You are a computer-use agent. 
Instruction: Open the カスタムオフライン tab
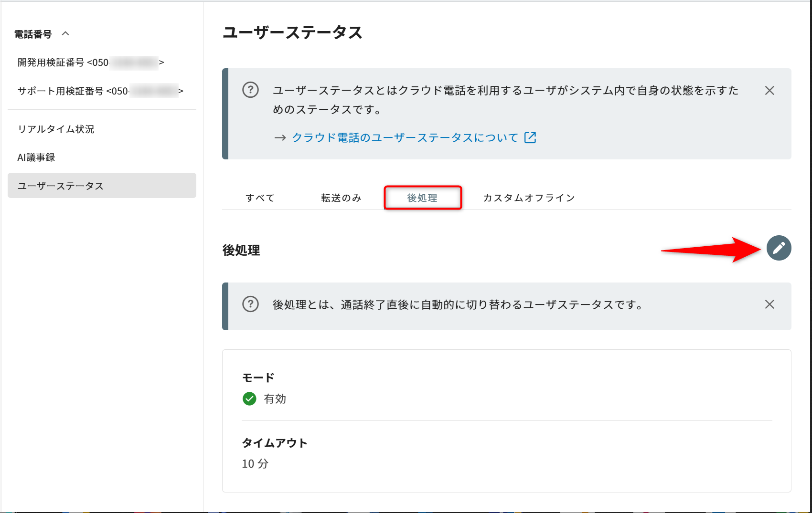pyautogui.click(x=529, y=198)
